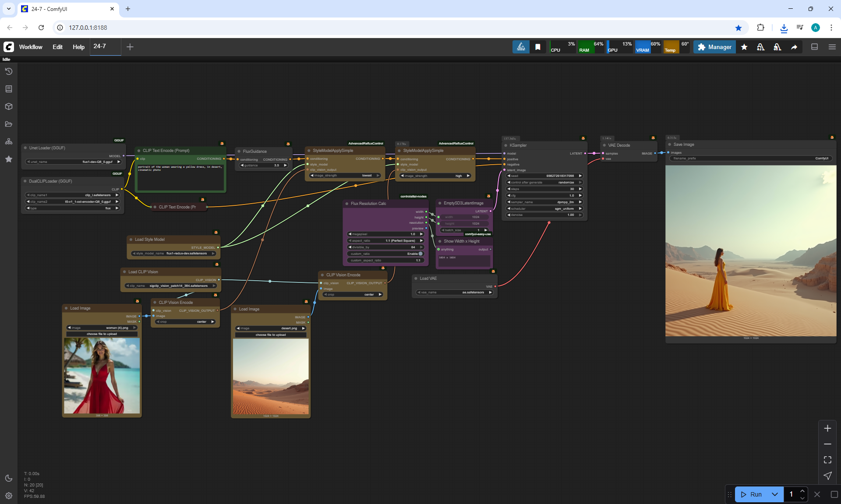Toggle the dark theme moon icon

(x=8, y=478)
